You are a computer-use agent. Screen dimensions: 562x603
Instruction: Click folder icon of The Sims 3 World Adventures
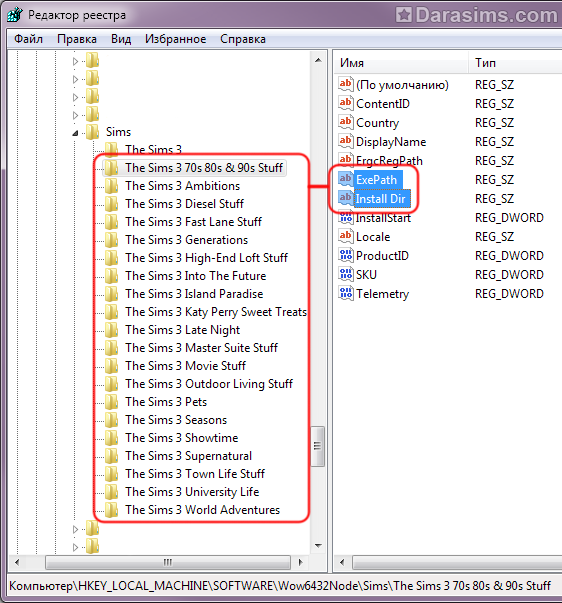click(112, 510)
